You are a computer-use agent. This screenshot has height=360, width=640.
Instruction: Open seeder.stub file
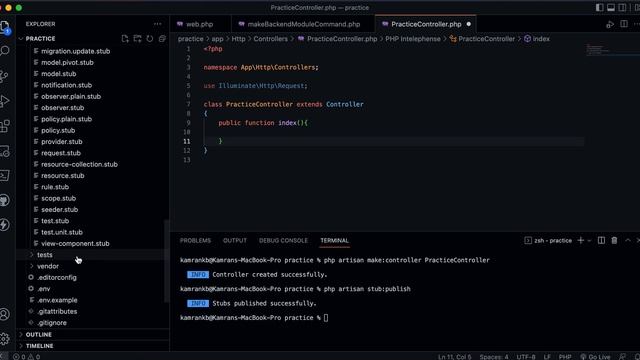click(60, 209)
